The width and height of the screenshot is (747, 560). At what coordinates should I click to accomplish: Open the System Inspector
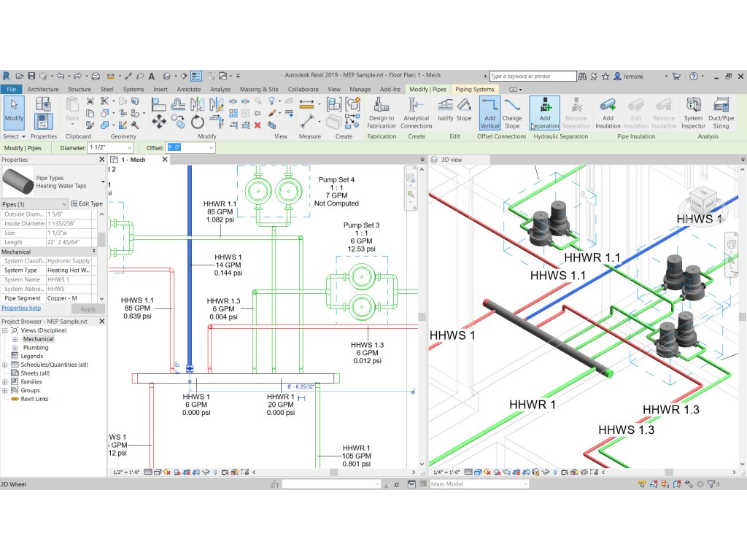693,113
